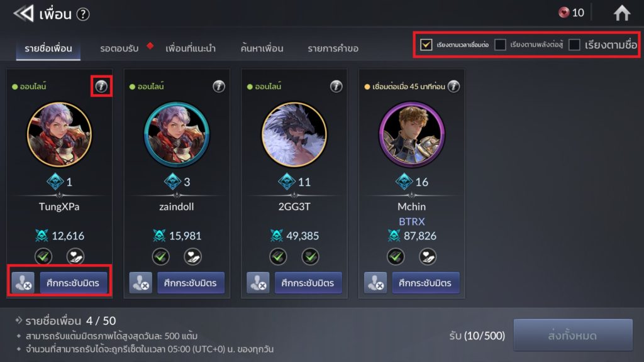View info icon on Mchin's card

pos(453,86)
